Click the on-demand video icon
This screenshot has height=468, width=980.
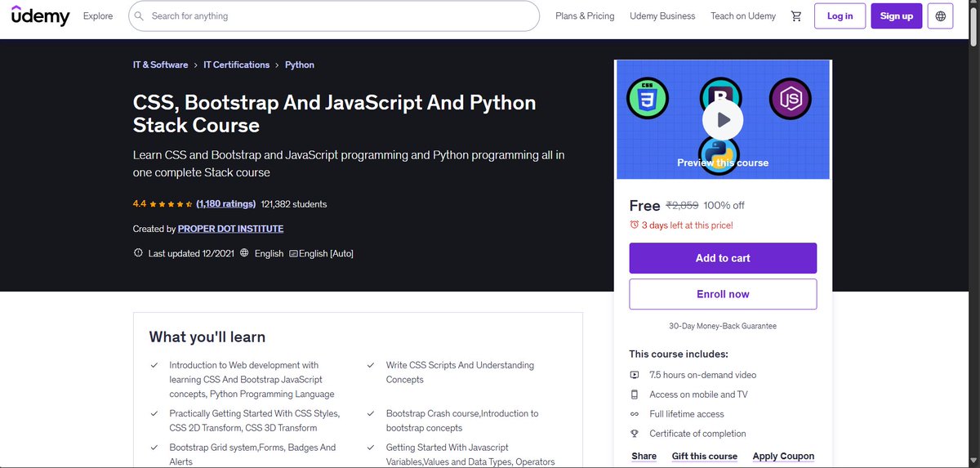(x=635, y=375)
